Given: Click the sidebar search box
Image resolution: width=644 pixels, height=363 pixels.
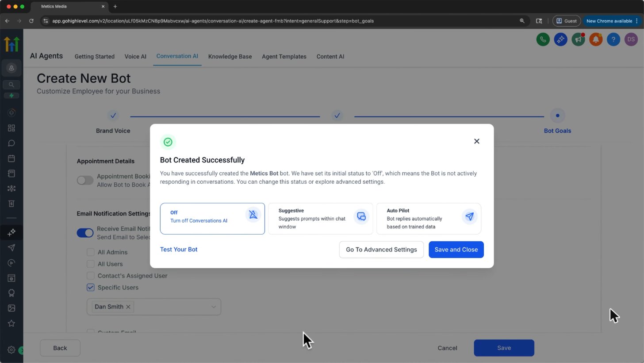Looking at the screenshot, I should click(11, 85).
